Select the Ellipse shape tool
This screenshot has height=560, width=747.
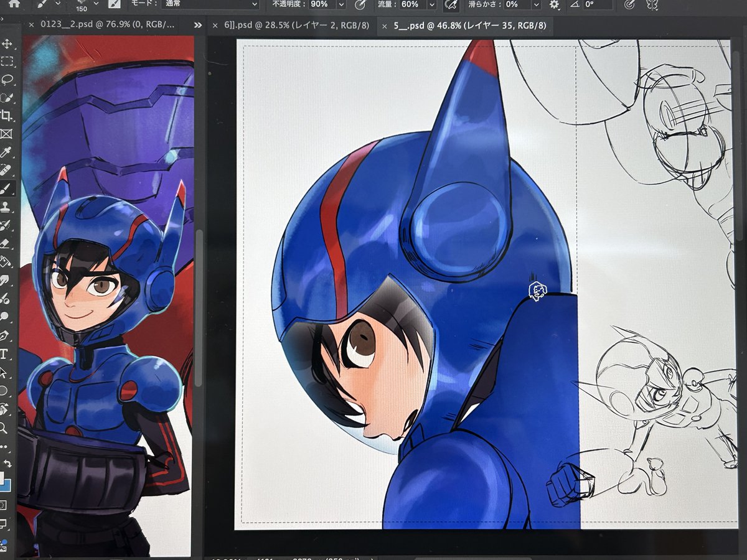(x=5, y=391)
